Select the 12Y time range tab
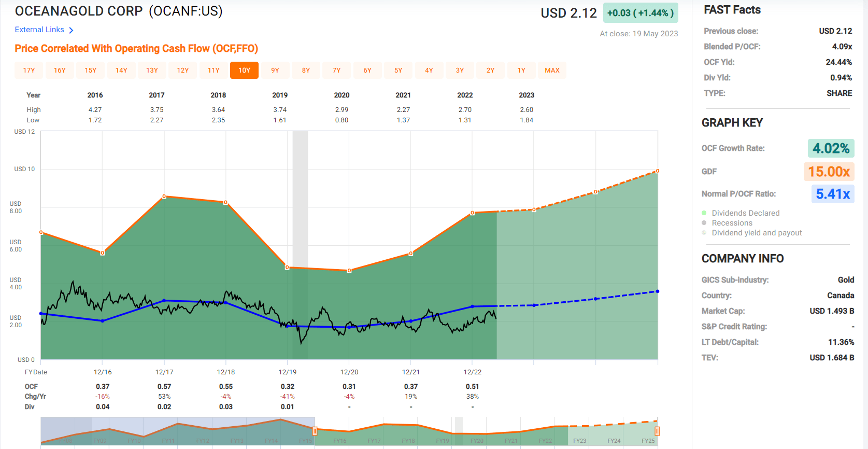This screenshot has height=449, width=868. 183,70
